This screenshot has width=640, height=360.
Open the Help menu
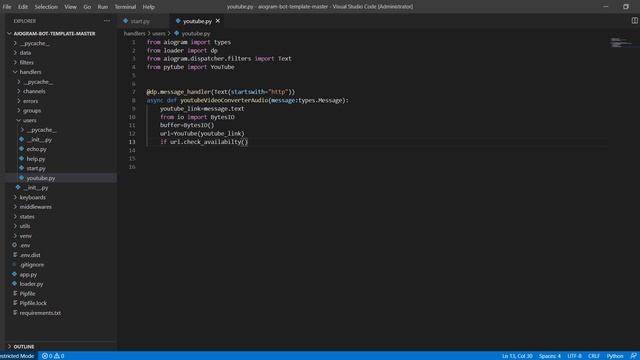click(x=149, y=7)
